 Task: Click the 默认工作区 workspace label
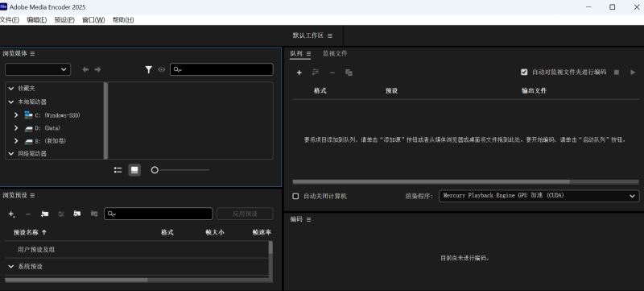pyautogui.click(x=308, y=35)
